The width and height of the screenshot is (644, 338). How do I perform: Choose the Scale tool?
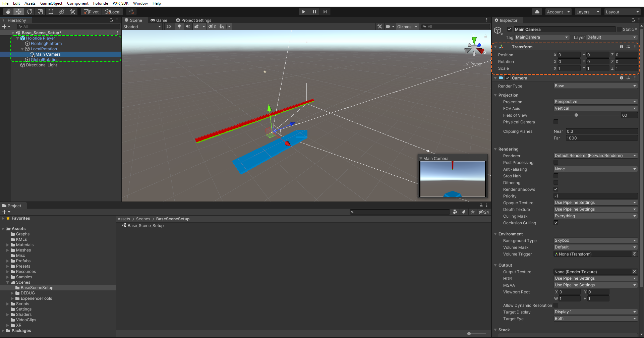[40, 12]
